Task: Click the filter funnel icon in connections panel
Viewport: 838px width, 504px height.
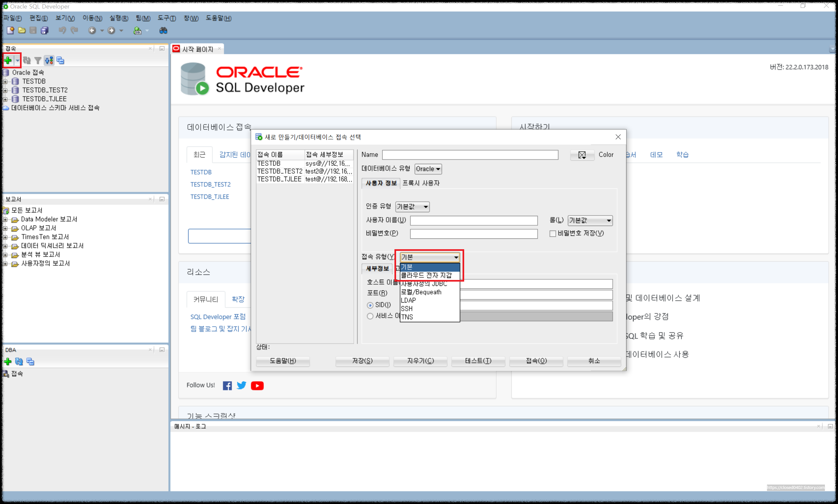Action: [x=38, y=61]
